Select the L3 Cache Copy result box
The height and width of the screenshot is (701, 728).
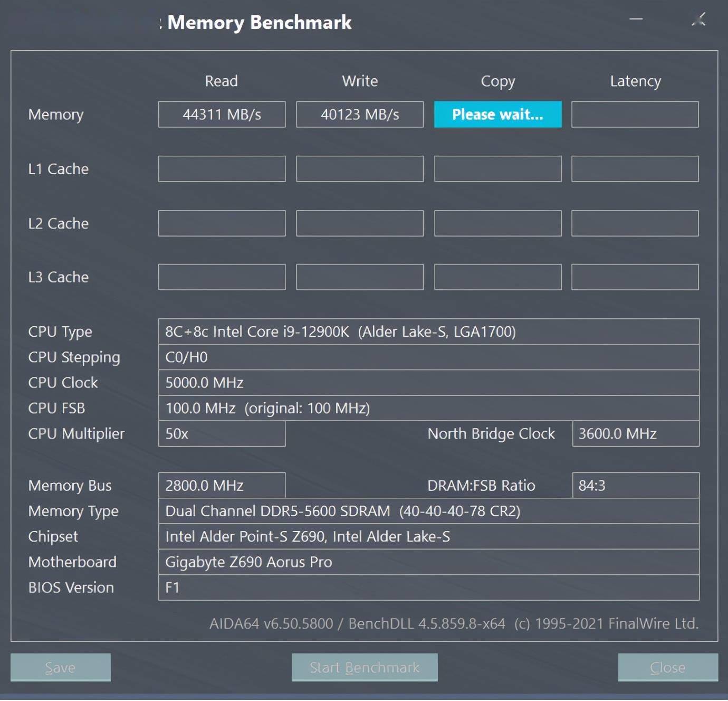[x=498, y=277]
